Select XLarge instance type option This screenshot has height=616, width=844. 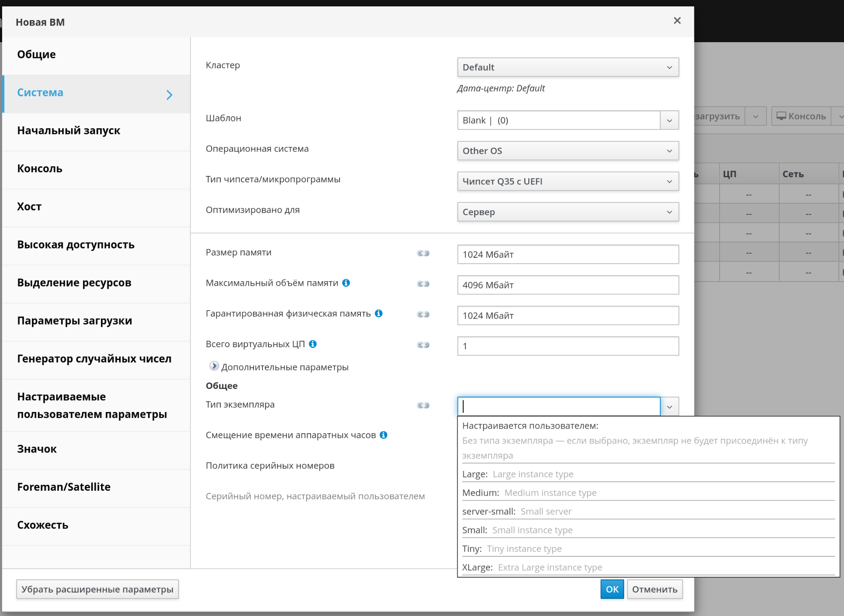[x=532, y=567]
